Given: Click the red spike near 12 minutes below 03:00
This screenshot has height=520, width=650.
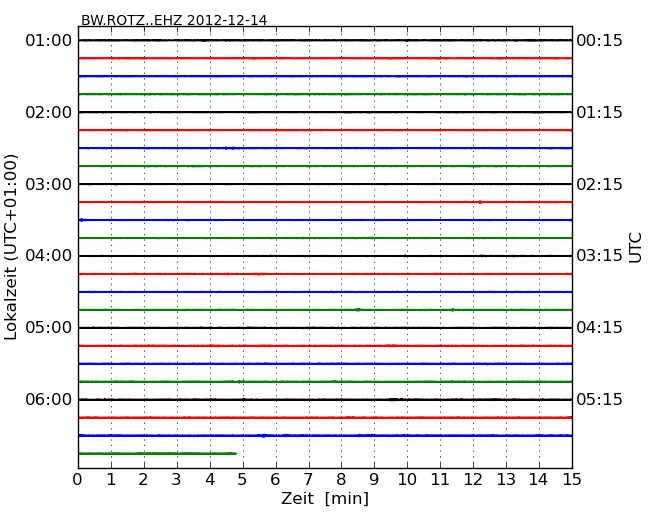Looking at the screenshot, I should click(480, 202).
